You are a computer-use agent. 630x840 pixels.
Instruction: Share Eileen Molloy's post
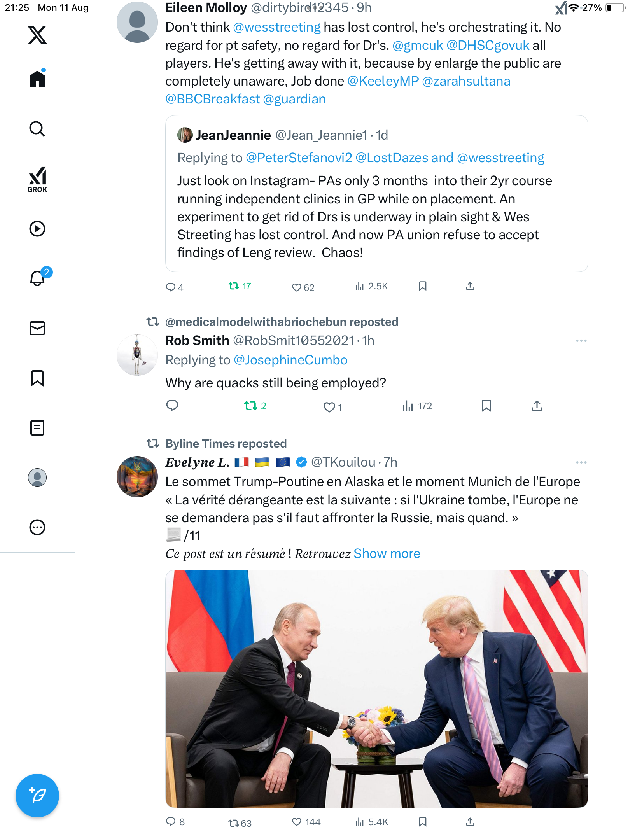[470, 287]
